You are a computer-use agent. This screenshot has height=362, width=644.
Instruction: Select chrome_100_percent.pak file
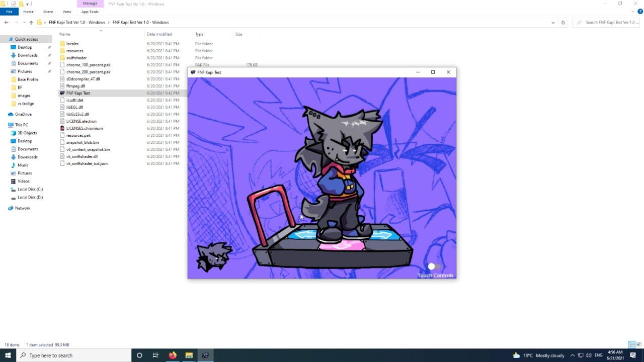88,65
